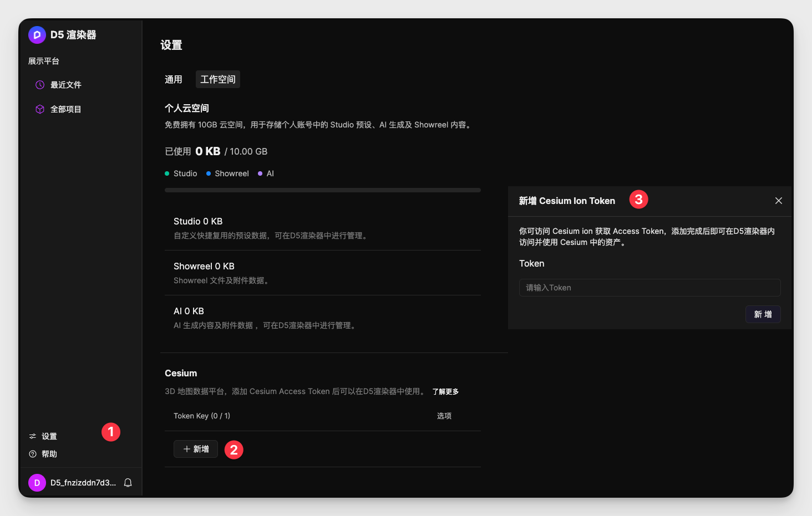Screen dimensions: 812x516
Task: Click the Cesium section heading
Action: (181, 373)
